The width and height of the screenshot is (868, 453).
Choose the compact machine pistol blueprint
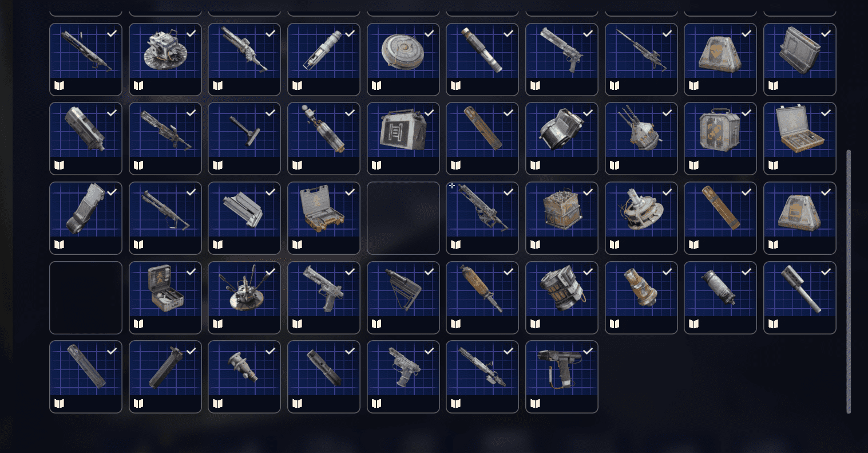tap(403, 377)
